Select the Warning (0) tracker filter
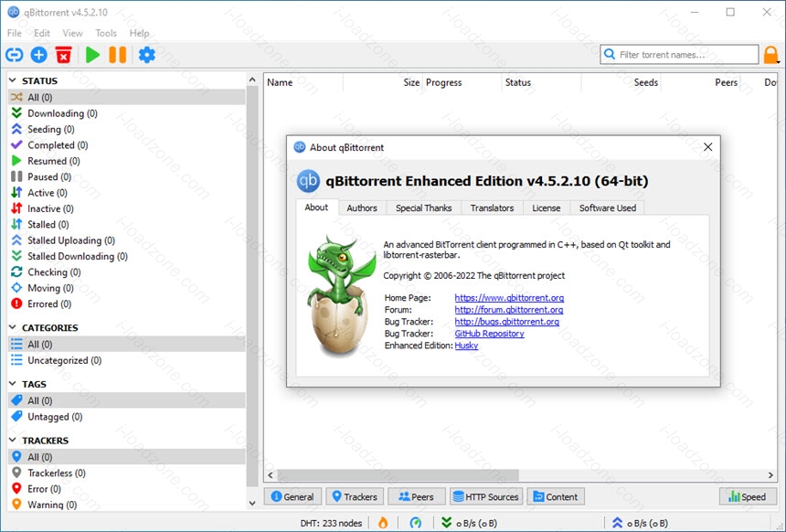This screenshot has width=786, height=532. [127, 505]
